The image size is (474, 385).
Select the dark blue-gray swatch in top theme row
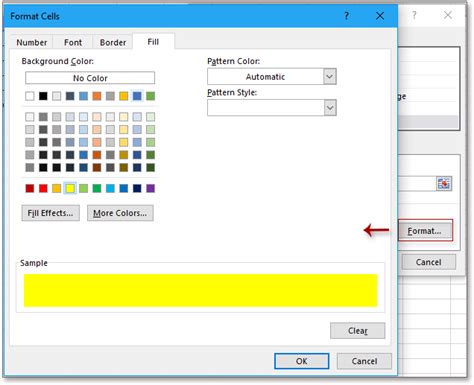tap(70, 96)
